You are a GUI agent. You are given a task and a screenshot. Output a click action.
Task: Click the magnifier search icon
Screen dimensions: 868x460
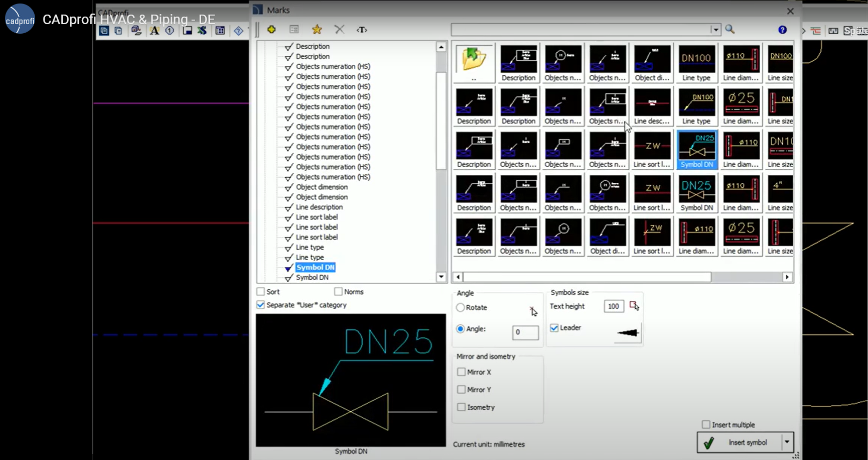730,30
